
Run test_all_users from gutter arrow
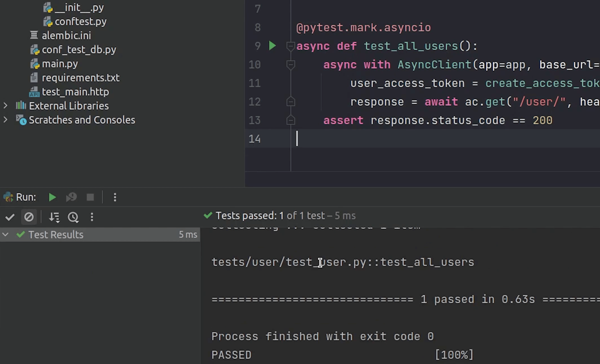[x=272, y=46]
